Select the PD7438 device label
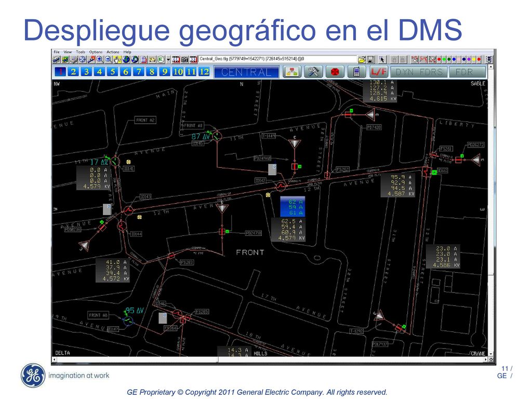532x399 pixels. coord(374,127)
